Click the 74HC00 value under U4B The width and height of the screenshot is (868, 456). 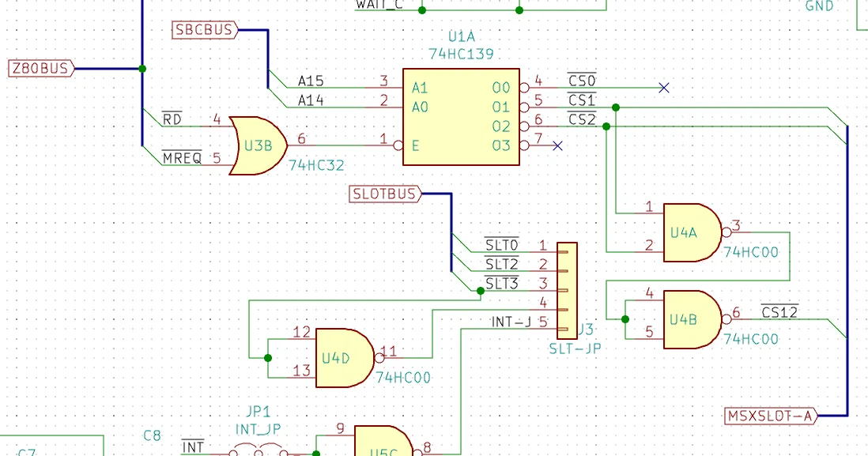(751, 339)
